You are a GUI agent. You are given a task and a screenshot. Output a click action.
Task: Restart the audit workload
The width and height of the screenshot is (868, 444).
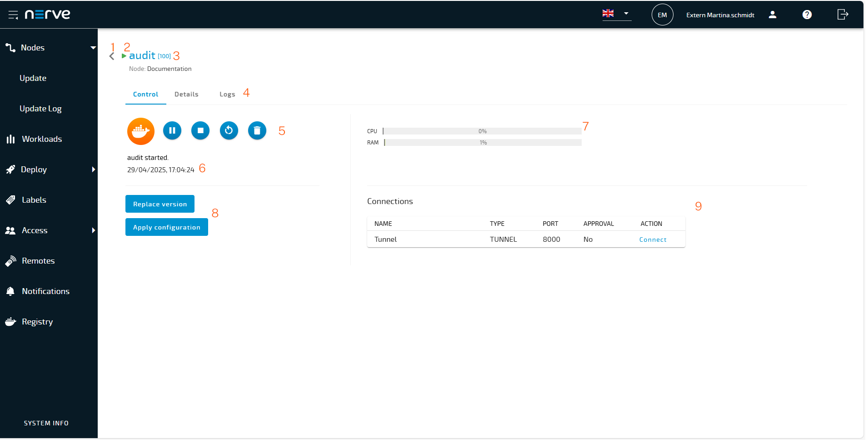pos(229,130)
